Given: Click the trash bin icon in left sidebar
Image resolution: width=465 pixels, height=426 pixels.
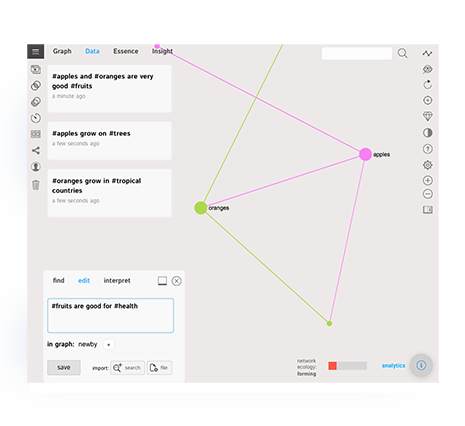Looking at the screenshot, I should pos(36,184).
